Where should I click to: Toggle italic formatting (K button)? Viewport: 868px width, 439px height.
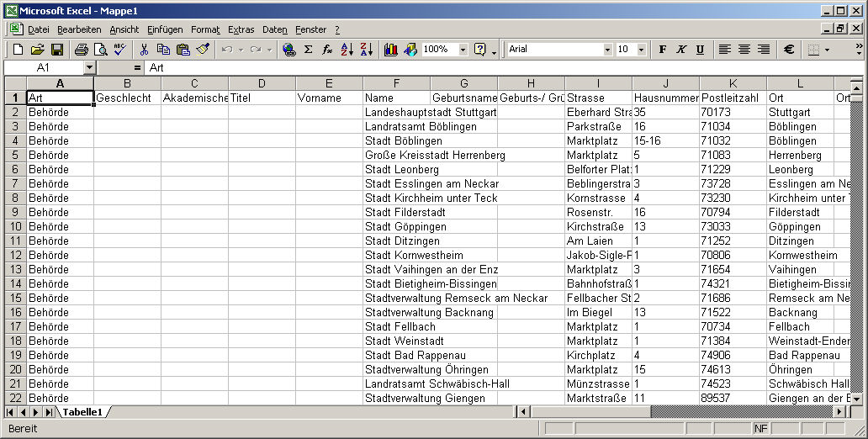point(681,50)
